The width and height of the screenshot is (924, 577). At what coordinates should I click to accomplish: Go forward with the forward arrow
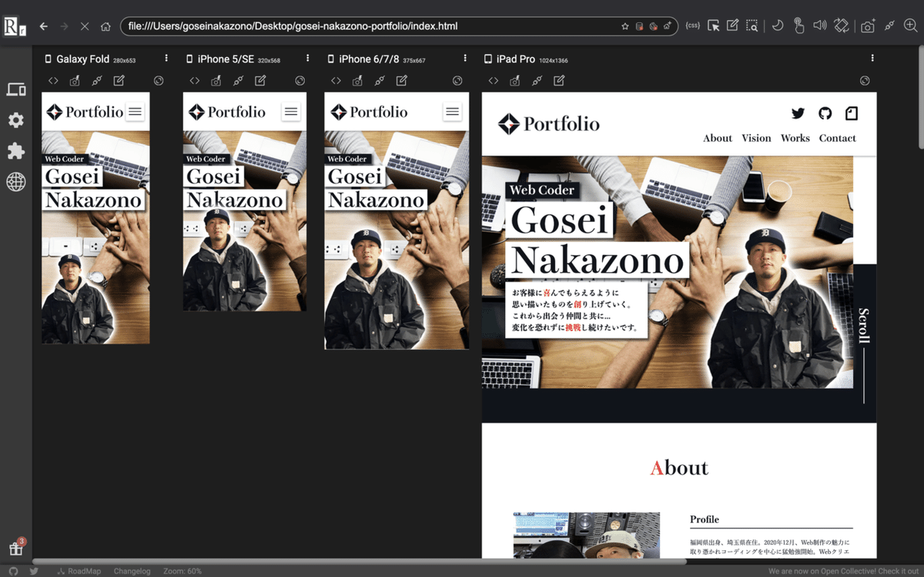(65, 26)
